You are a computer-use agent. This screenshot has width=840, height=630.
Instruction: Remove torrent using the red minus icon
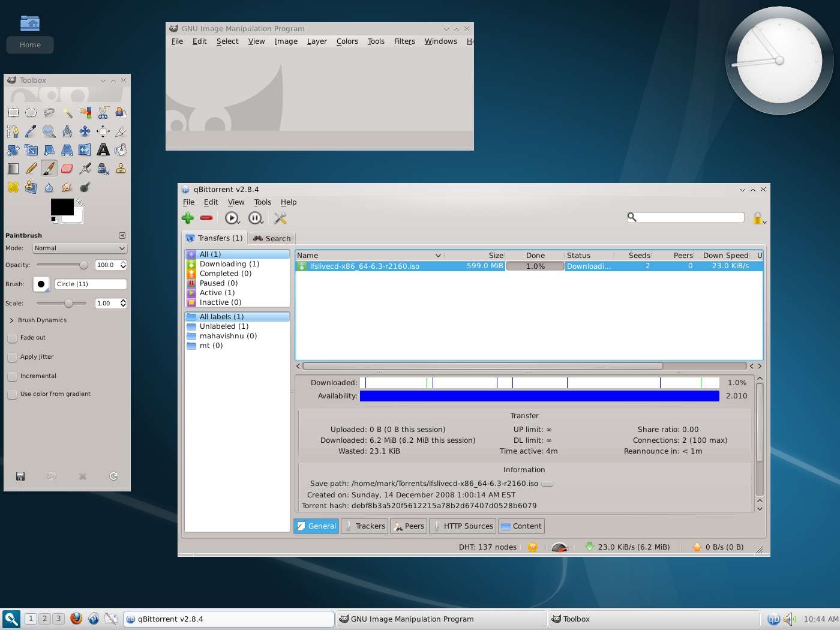click(x=206, y=218)
